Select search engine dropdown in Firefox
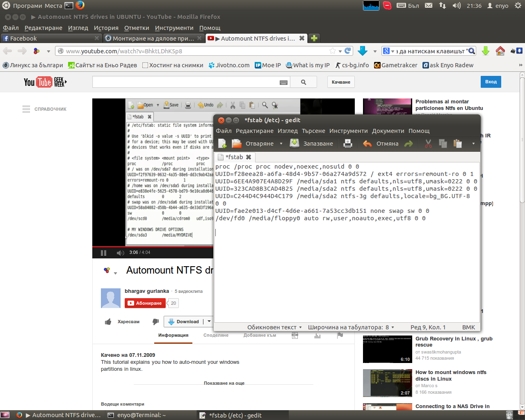525x420 pixels. click(388, 51)
